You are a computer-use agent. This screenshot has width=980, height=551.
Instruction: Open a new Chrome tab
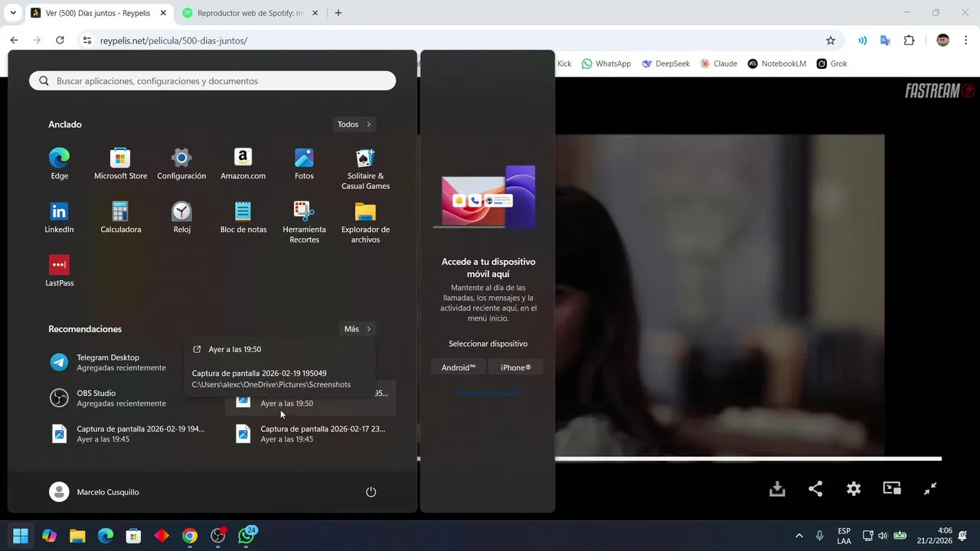tap(338, 13)
